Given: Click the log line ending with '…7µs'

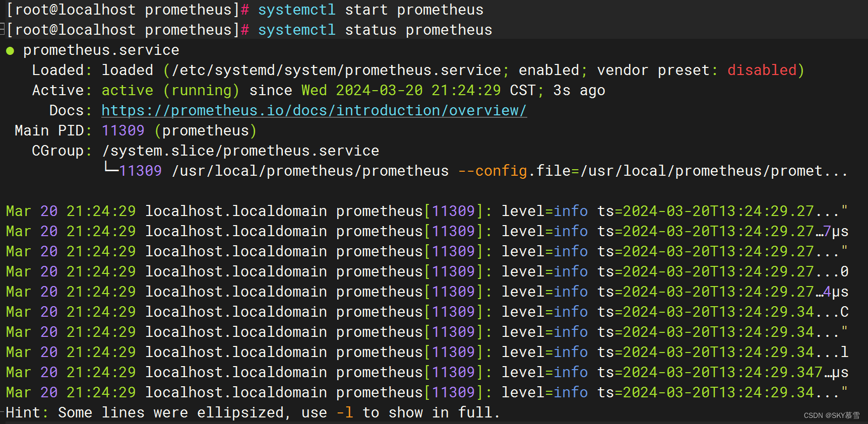Looking at the screenshot, I should [427, 231].
